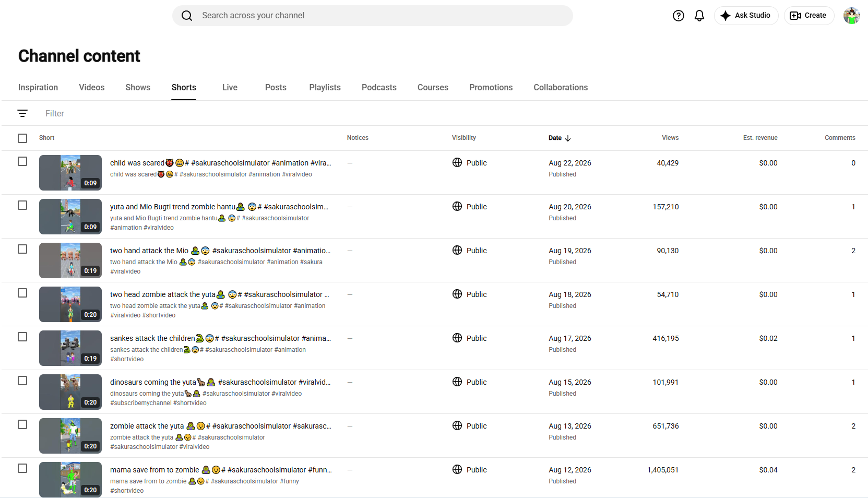Switch to the Promotions tab
This screenshot has width=868, height=498.
pos(491,88)
